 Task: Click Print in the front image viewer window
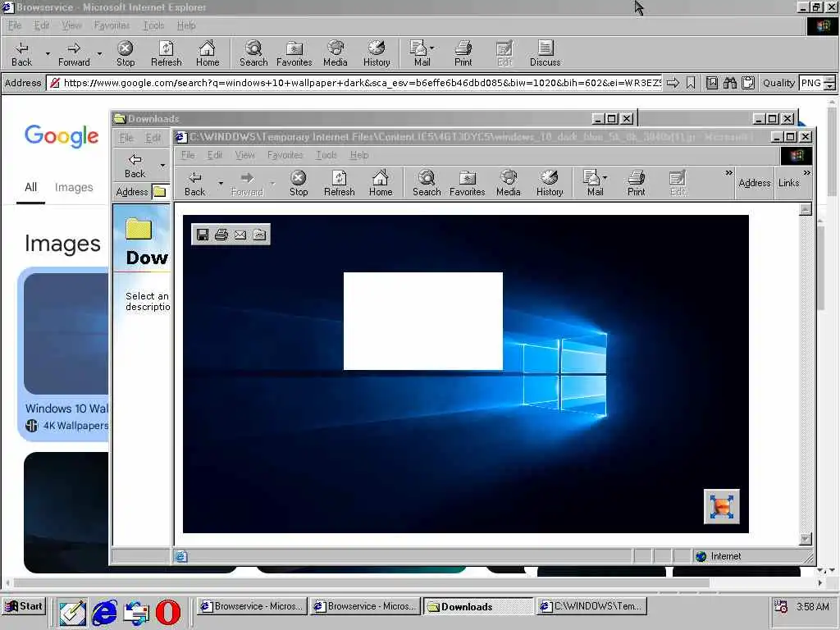pos(637,184)
